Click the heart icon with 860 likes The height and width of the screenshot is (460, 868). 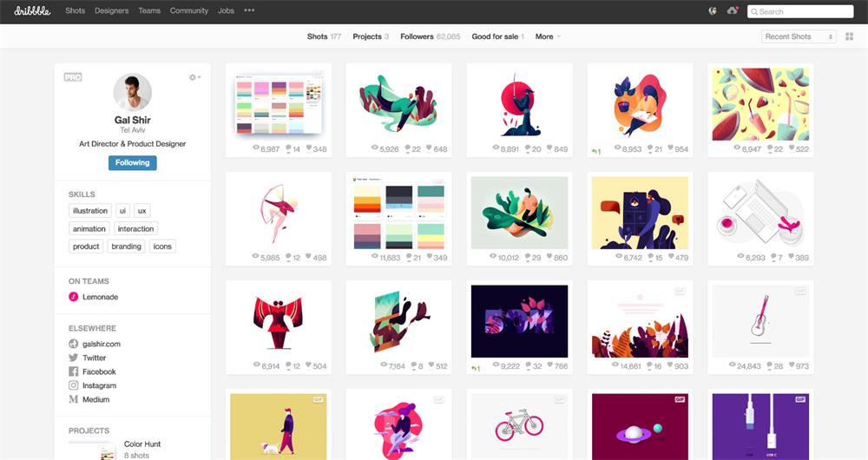(x=549, y=257)
